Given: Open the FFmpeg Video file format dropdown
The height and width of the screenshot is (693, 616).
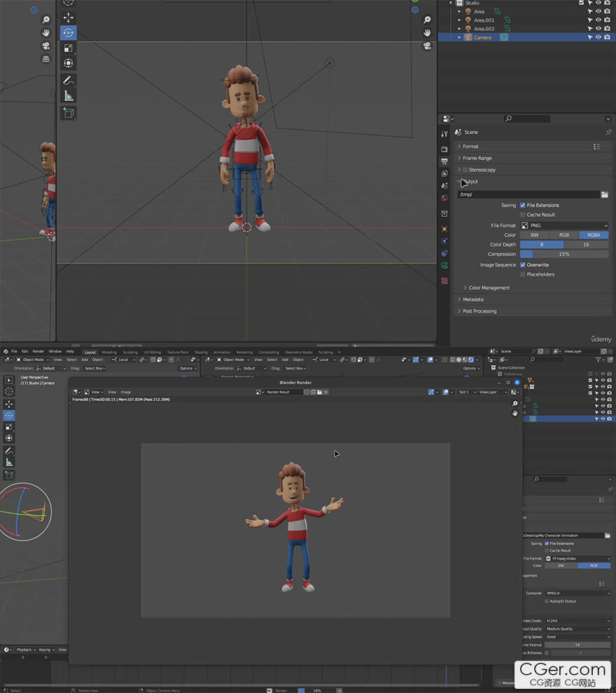Looking at the screenshot, I should [577, 559].
